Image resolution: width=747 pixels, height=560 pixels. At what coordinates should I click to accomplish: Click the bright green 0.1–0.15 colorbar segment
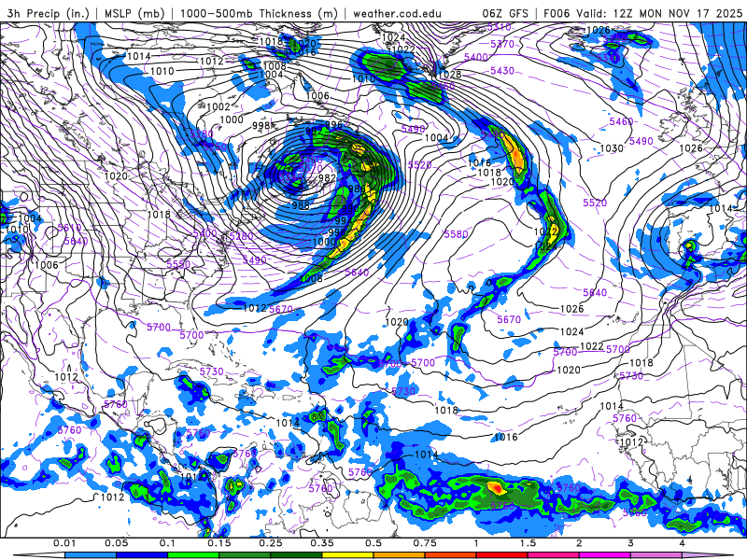pyautogui.click(x=193, y=555)
